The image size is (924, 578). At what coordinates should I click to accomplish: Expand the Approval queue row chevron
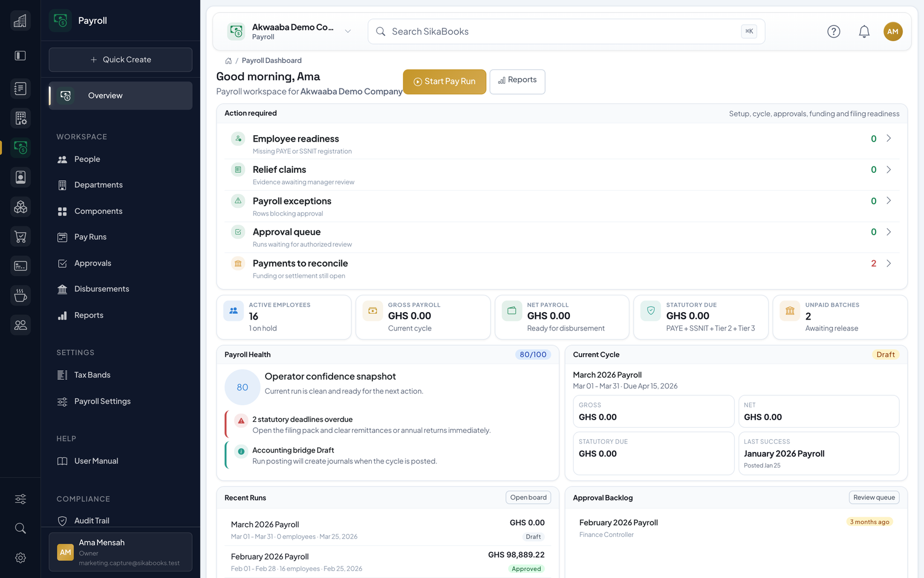[x=889, y=232]
